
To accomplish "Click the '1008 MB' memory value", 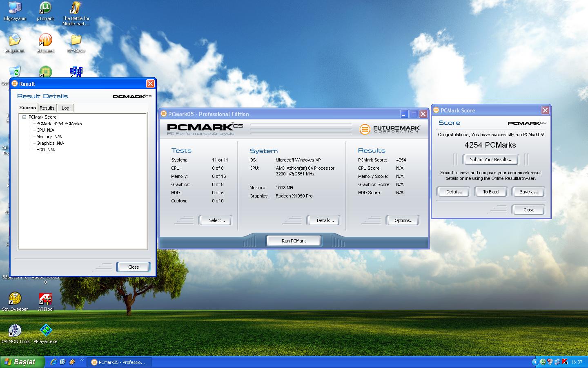I will (284, 188).
